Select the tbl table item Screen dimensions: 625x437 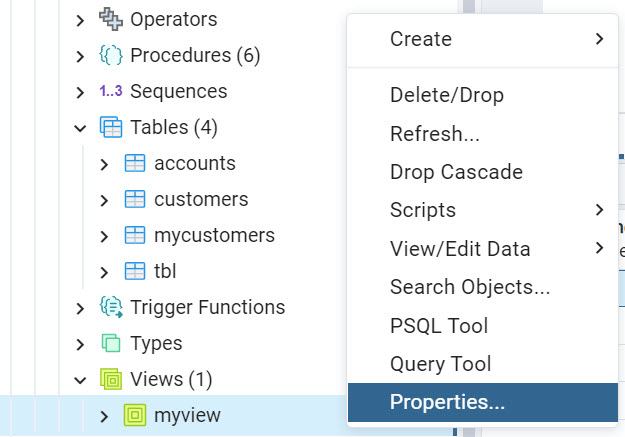166,271
